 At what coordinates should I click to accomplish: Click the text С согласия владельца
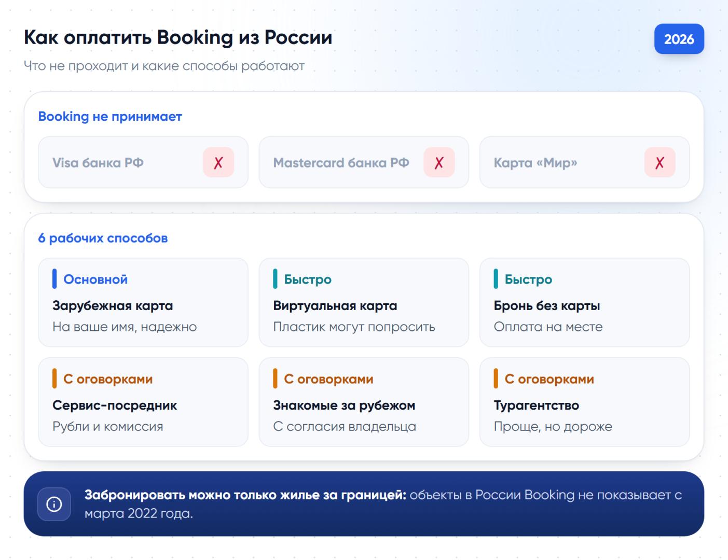click(345, 427)
